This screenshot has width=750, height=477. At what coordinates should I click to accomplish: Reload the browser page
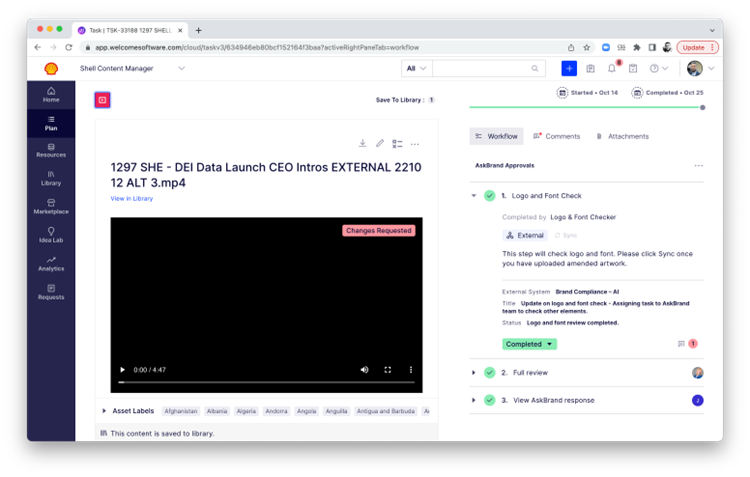click(69, 47)
